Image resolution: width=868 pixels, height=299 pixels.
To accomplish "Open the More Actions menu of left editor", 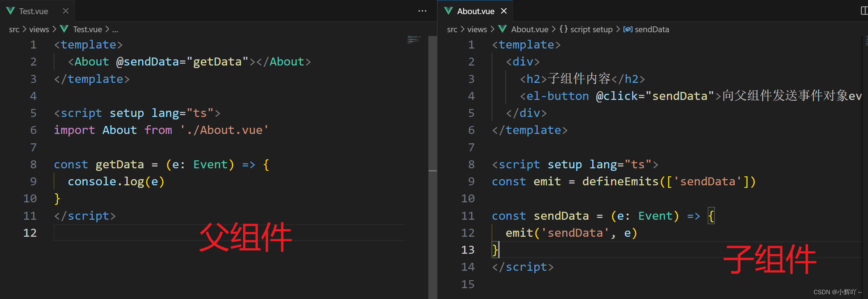I will pos(422,11).
